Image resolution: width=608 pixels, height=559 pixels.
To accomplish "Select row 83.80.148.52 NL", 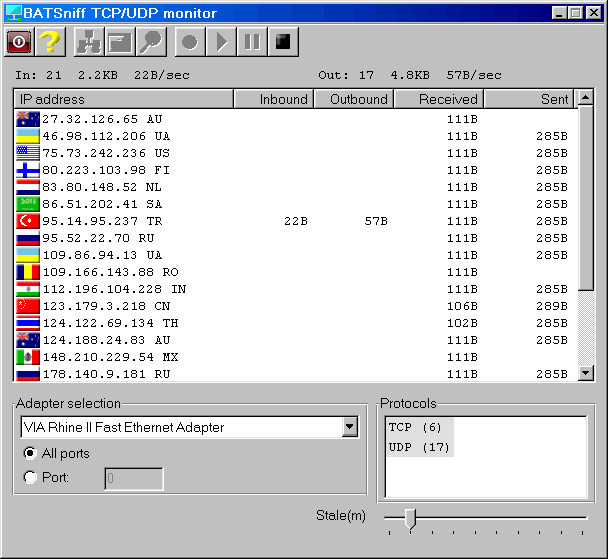I will [296, 187].
